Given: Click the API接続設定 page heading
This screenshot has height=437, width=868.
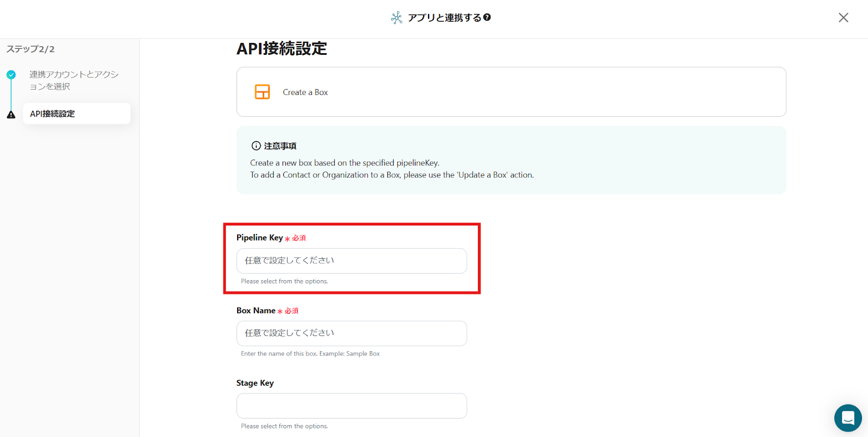Looking at the screenshot, I should (x=282, y=49).
